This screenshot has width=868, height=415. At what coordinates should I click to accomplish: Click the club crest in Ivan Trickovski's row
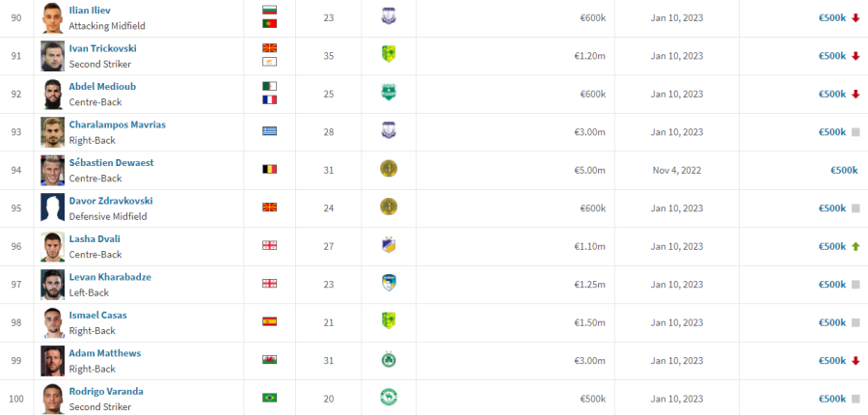click(389, 54)
